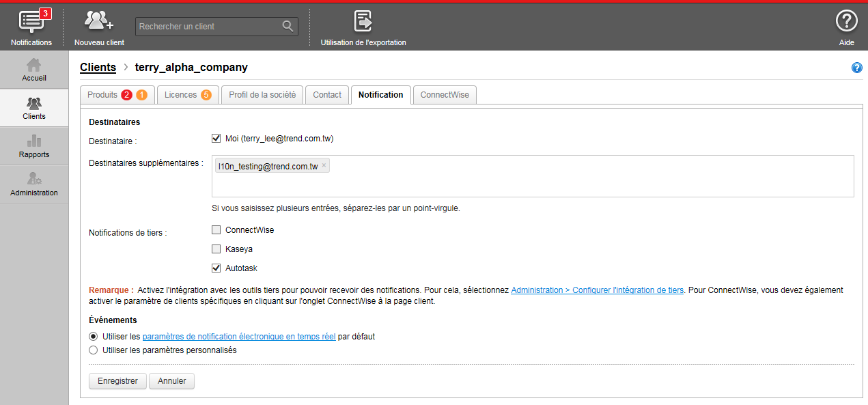Click the Enregistrer button

click(x=117, y=381)
